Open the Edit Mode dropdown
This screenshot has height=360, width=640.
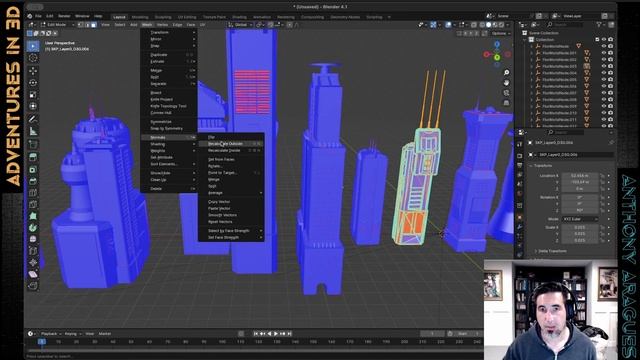click(58, 25)
